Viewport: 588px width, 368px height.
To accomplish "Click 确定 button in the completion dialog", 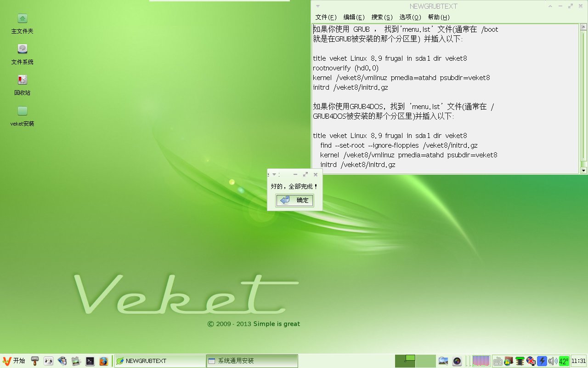I will [295, 201].
